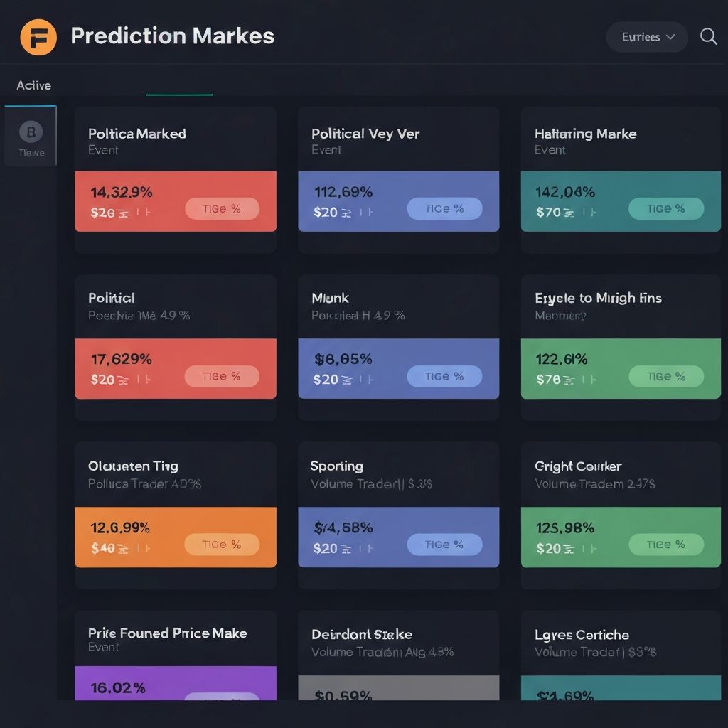
Task: Click the circular avatar icon in the sidebar
Action: tap(30, 132)
